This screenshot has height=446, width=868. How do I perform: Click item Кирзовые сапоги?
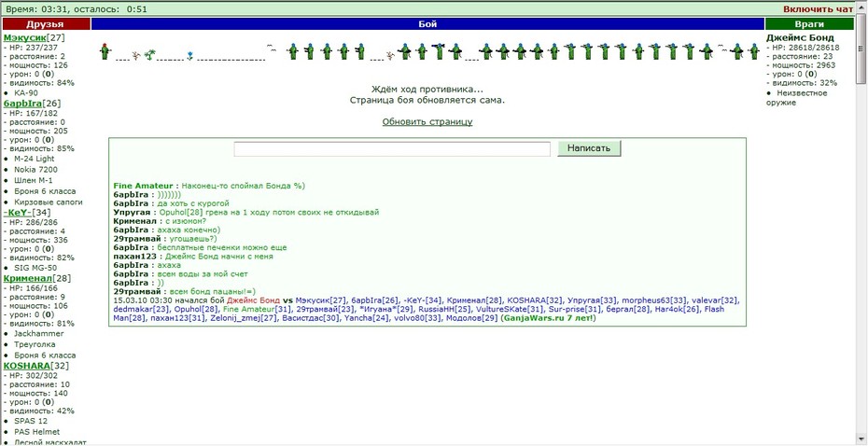point(49,202)
